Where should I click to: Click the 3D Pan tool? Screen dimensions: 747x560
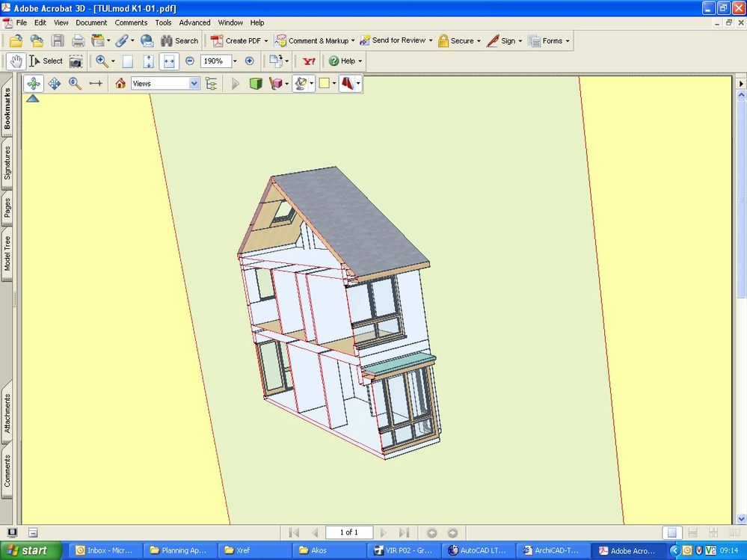coord(55,84)
